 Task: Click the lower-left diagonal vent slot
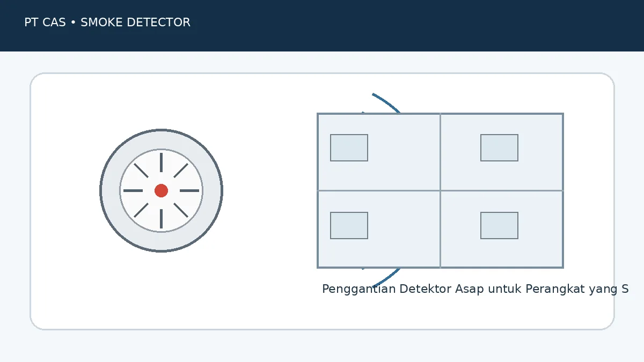(x=141, y=210)
